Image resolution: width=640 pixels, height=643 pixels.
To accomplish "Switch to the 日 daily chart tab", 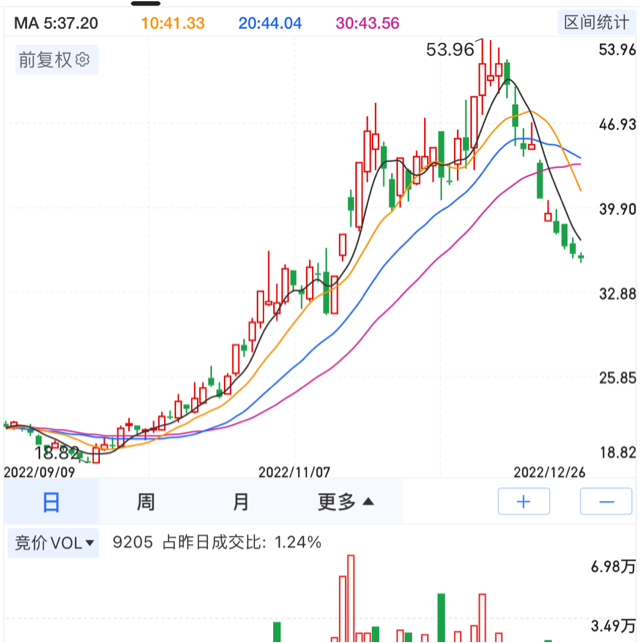I will click(50, 502).
